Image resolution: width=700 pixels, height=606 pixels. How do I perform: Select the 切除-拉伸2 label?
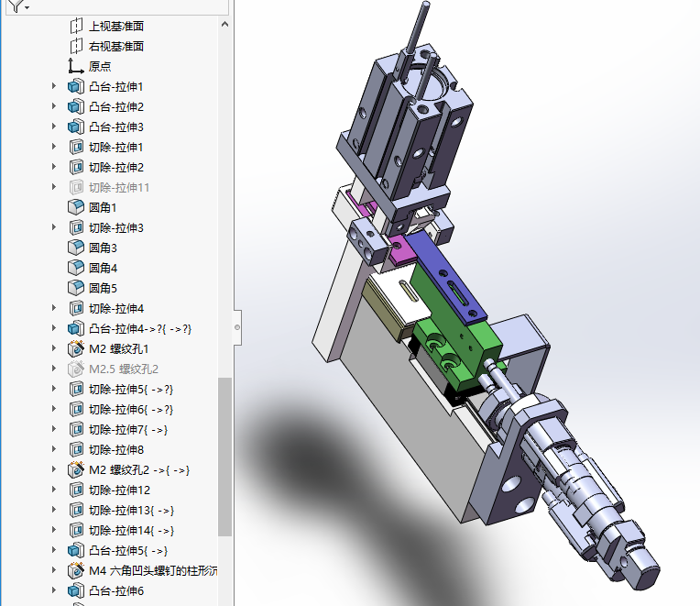point(116,168)
